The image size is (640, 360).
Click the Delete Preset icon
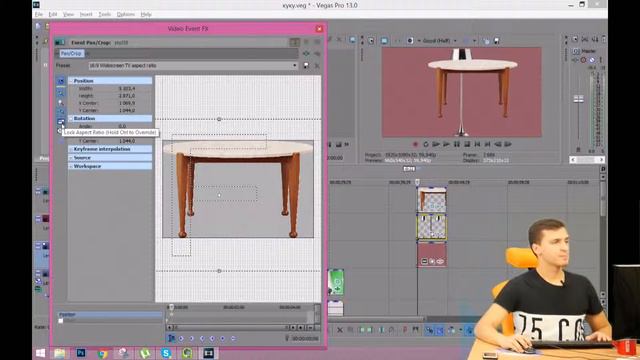pos(317,65)
